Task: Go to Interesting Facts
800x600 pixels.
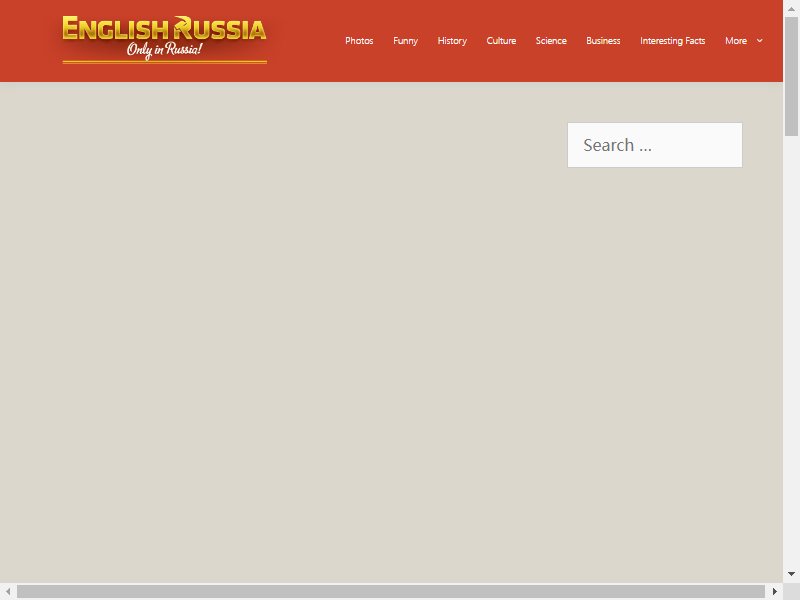Action: point(672,41)
